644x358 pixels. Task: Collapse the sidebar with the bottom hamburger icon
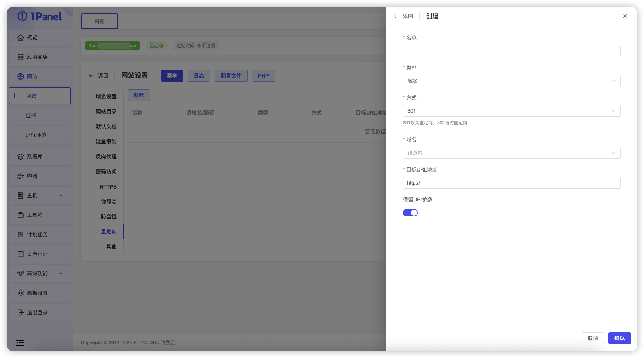[20, 343]
